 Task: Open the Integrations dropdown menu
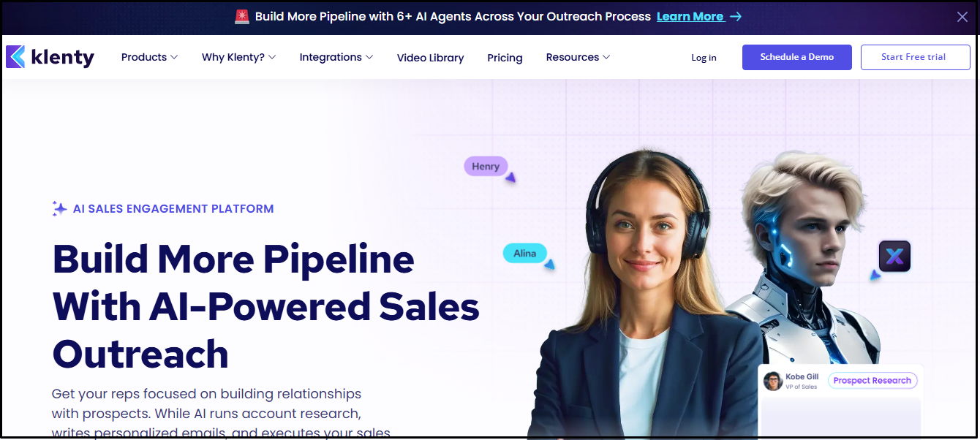(336, 57)
